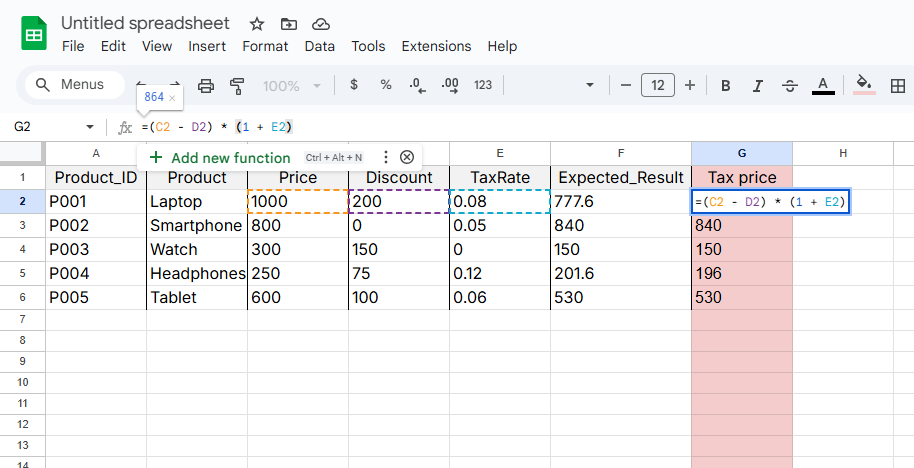Toggle italic formatting
914x468 pixels.
758,86
